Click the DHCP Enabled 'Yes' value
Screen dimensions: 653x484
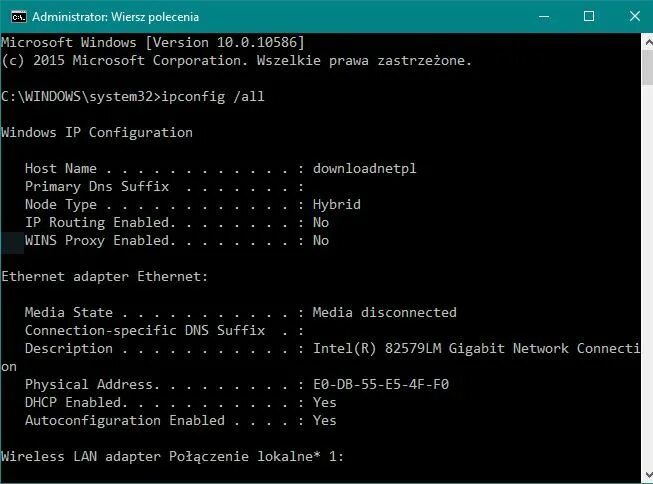[324, 402]
